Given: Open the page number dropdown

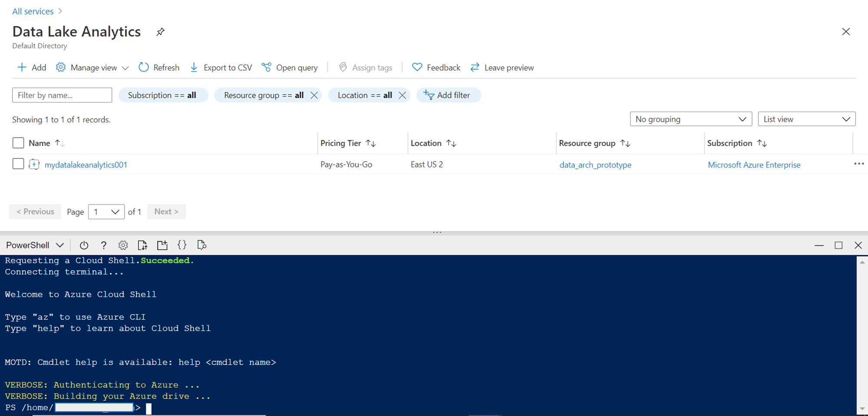Looking at the screenshot, I should [106, 212].
